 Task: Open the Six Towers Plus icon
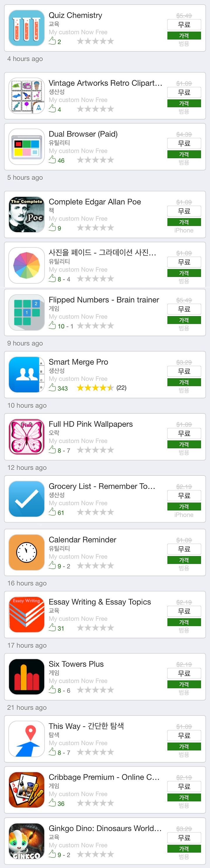click(26, 676)
